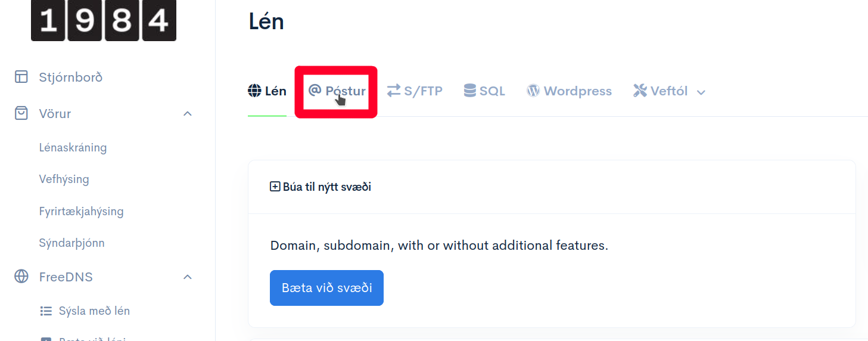Image resolution: width=868 pixels, height=341 pixels.
Task: Collapse the Vörur sidebar section
Action: click(188, 113)
